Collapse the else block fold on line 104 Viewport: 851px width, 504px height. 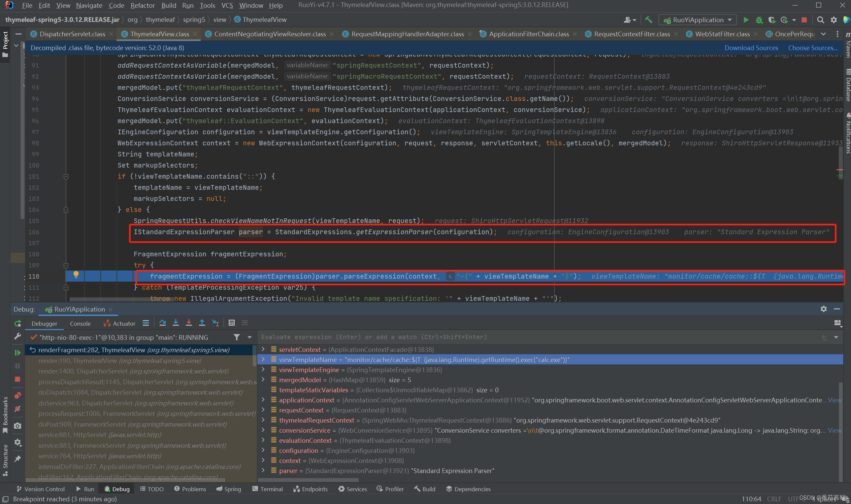(66, 210)
